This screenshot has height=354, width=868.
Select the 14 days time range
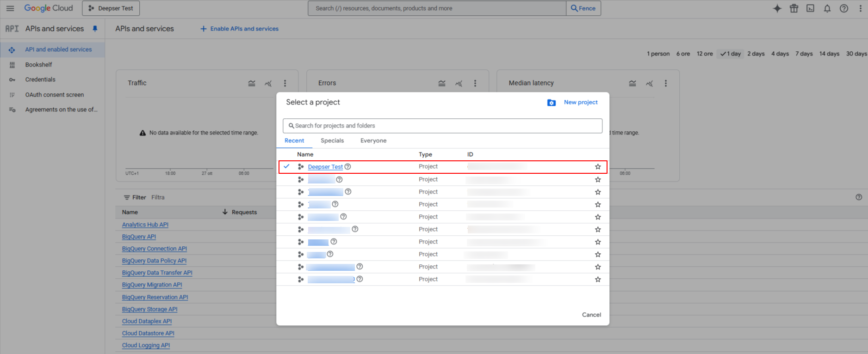829,54
